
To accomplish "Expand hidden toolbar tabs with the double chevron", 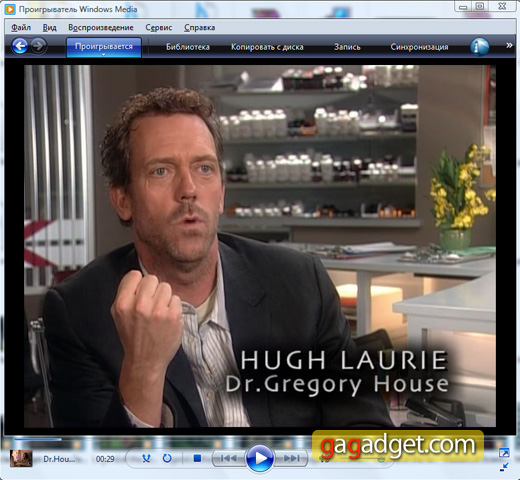I will coord(509,45).
